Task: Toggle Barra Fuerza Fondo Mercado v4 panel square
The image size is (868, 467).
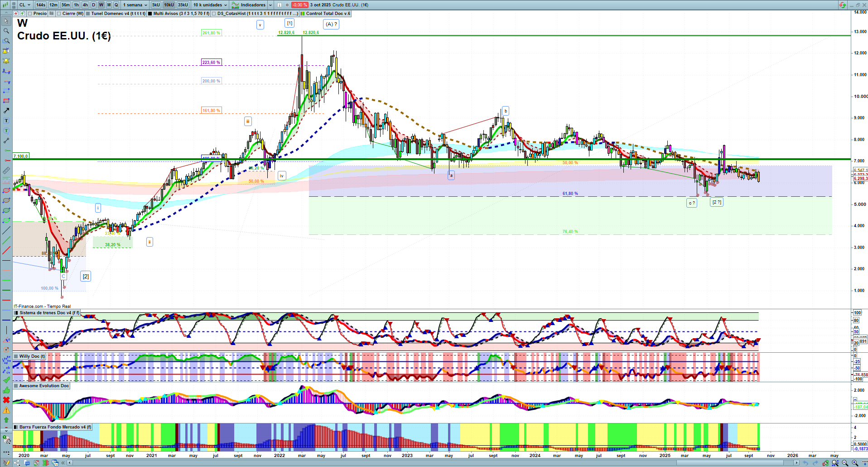Action: click(x=16, y=427)
